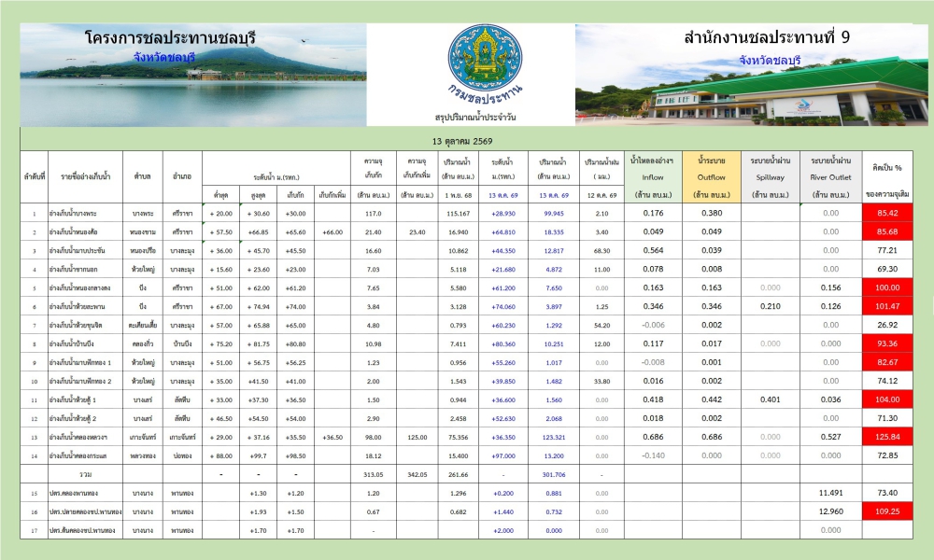
Task: Select reservoir name อ่างเก็บน้ำบางพระ
Action: (x=73, y=213)
